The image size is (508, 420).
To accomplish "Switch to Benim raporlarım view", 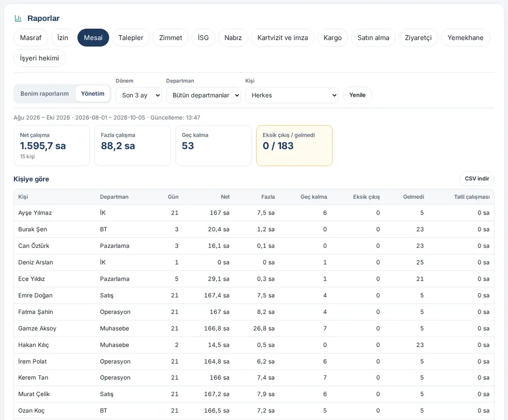I will pos(45,94).
